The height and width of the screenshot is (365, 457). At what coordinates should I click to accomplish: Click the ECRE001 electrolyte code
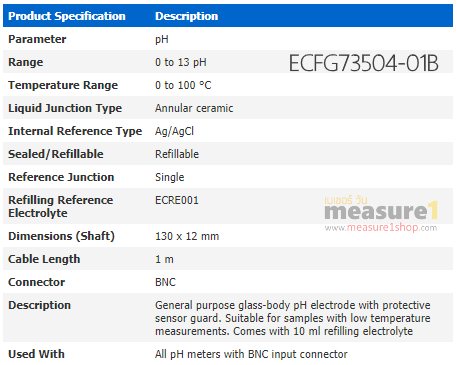point(177,200)
